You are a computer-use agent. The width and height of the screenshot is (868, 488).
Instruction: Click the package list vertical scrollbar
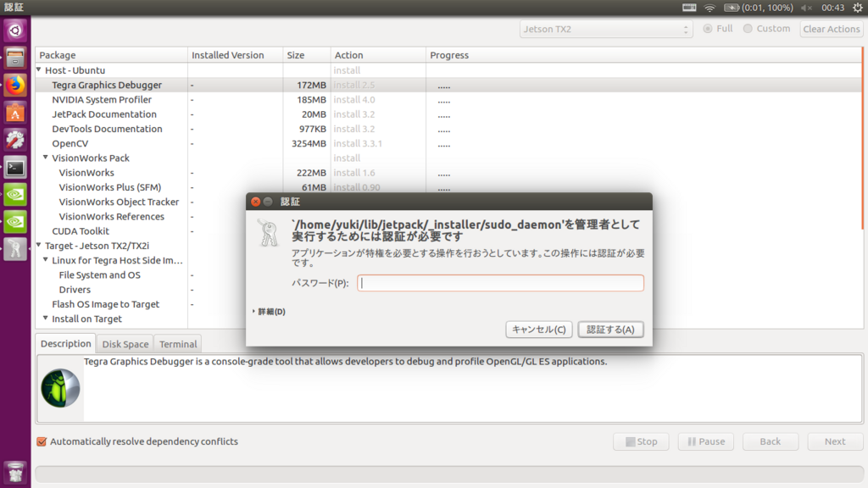(x=862, y=138)
